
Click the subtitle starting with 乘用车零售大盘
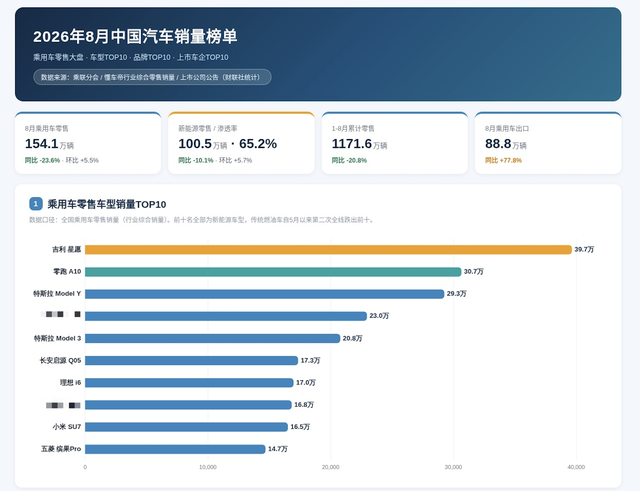131,58
